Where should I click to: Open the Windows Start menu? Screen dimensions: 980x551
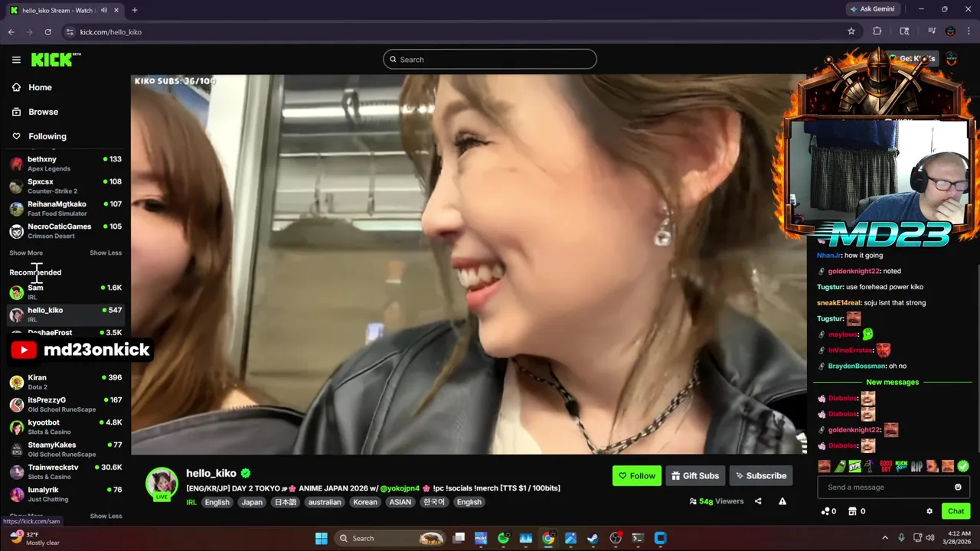click(x=322, y=538)
